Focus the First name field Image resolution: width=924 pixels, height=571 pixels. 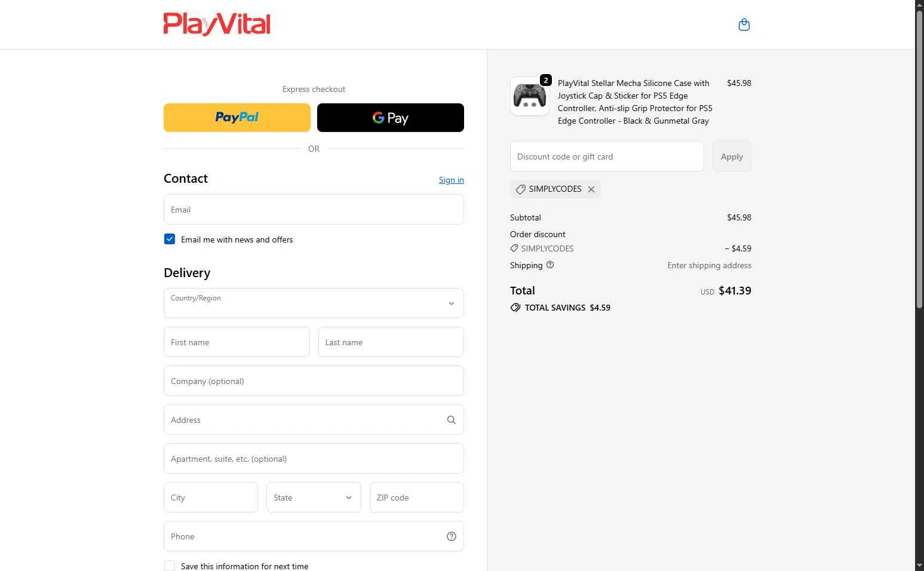pos(237,342)
